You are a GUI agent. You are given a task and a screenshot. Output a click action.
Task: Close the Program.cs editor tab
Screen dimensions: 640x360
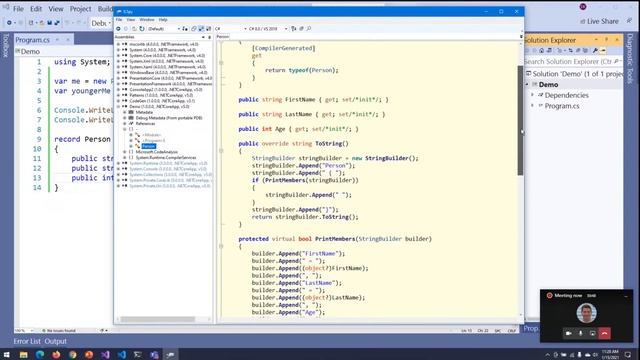(68, 40)
